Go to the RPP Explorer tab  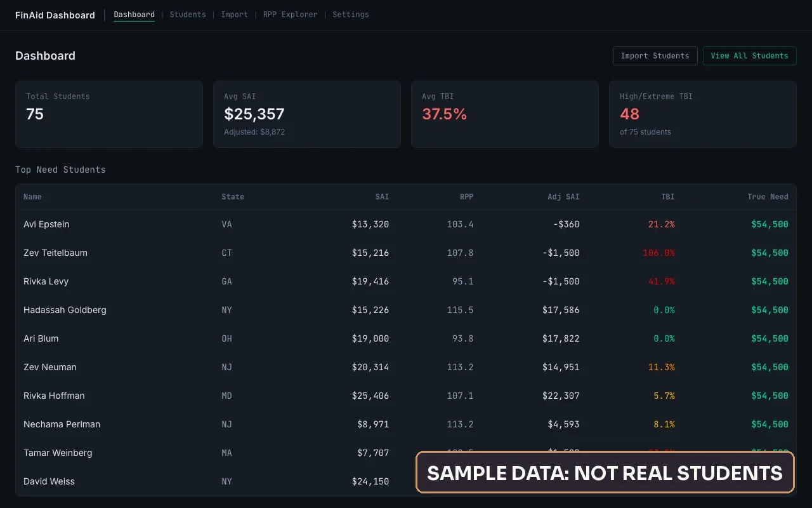291,15
